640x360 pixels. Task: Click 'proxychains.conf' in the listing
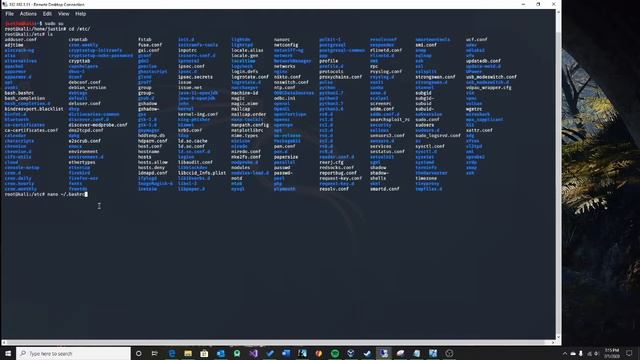[x=341, y=77]
